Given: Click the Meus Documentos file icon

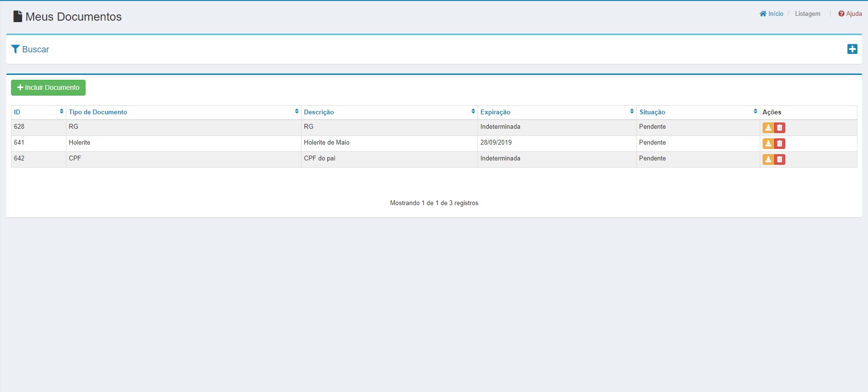Looking at the screenshot, I should point(18,16).
